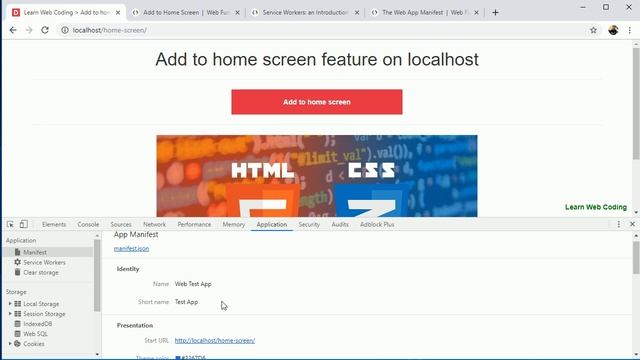
Task: Open the Chrome profile avatar
Action: [x=613, y=30]
